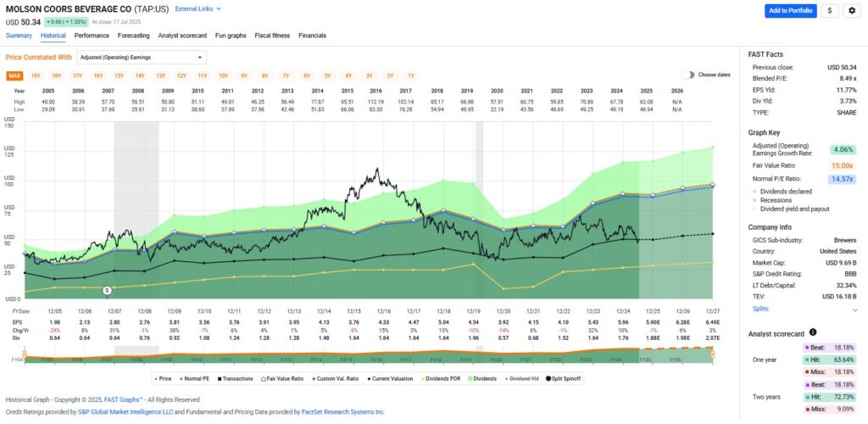This screenshot has height=424, width=868.
Task: Select the 15Y time range
Action: (x=119, y=75)
